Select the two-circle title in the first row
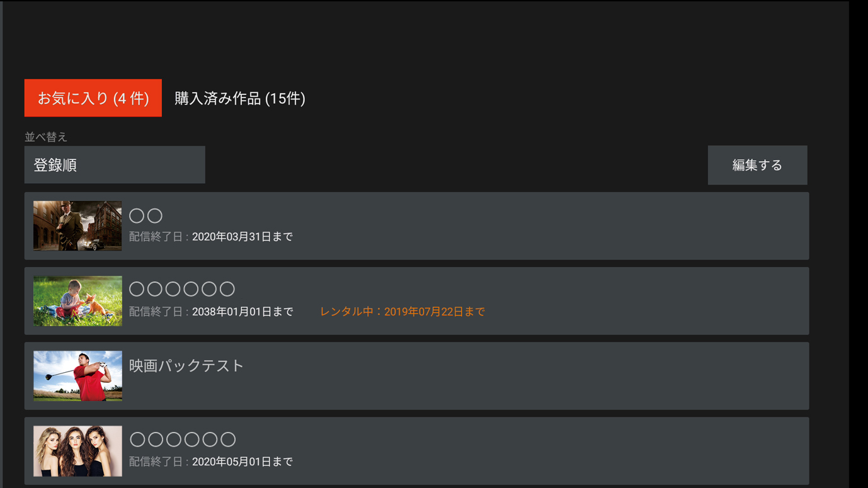868x488 pixels. (146, 216)
